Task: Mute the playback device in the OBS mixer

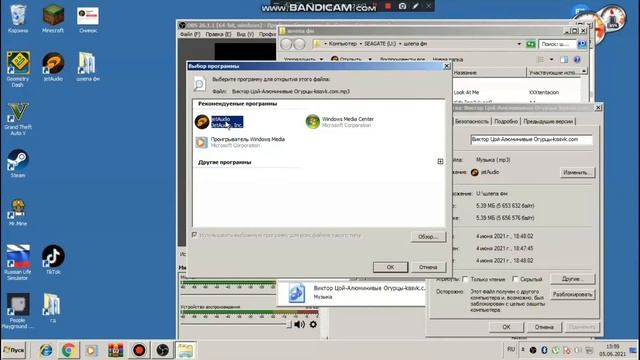Action: click(299, 324)
